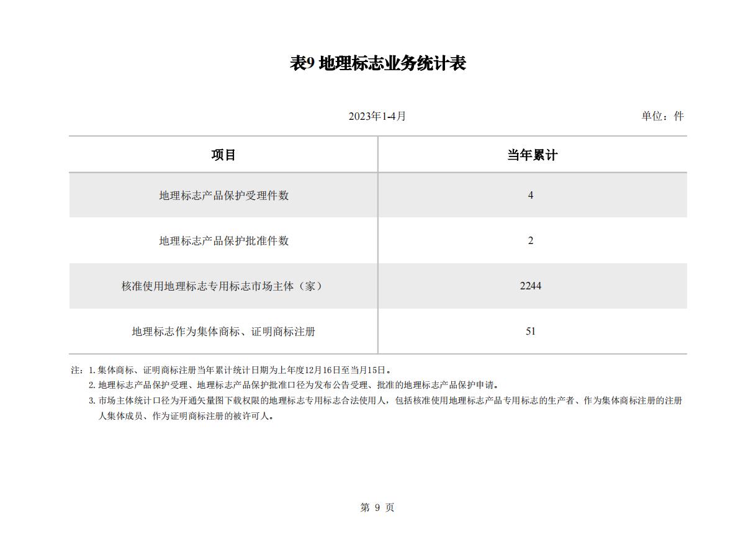Click note 3 line starting 市场主体统计口径
The height and width of the screenshot is (534, 756).
[x=385, y=401]
